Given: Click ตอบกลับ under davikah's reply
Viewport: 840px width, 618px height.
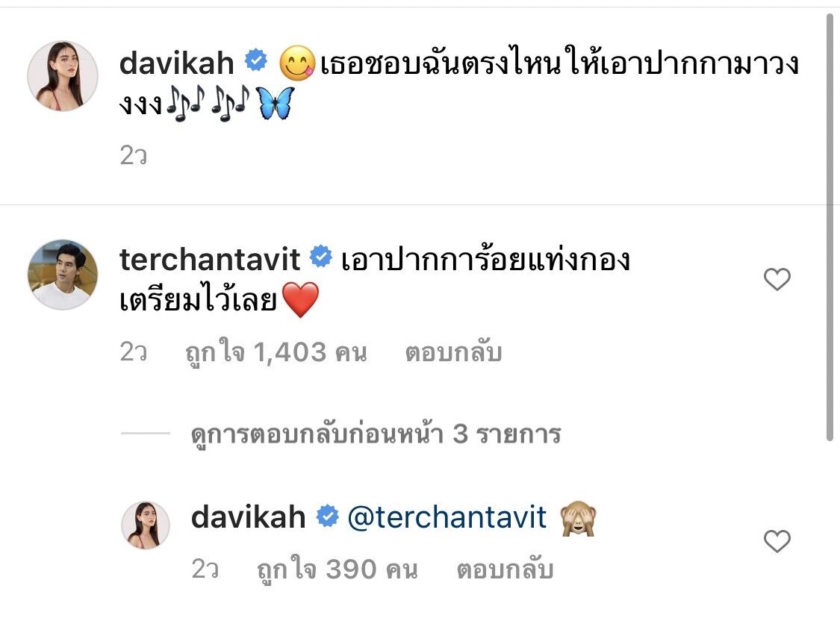Looking at the screenshot, I should click(x=505, y=569).
